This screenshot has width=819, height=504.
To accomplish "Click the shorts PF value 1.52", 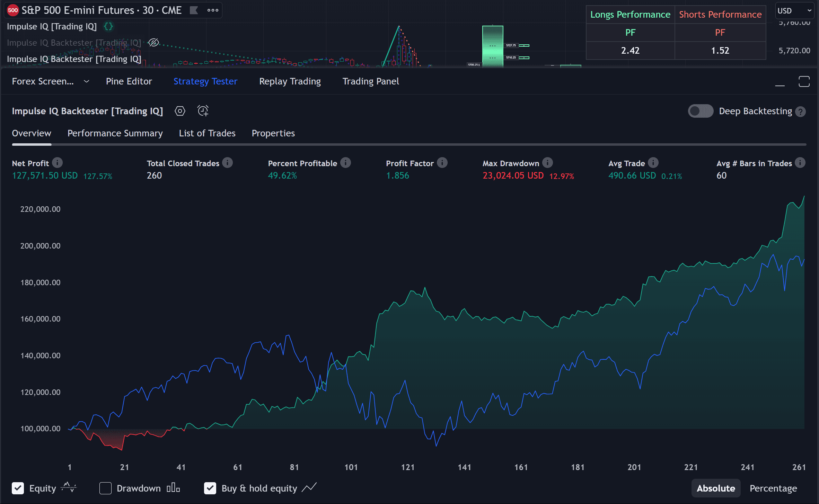I will [720, 51].
